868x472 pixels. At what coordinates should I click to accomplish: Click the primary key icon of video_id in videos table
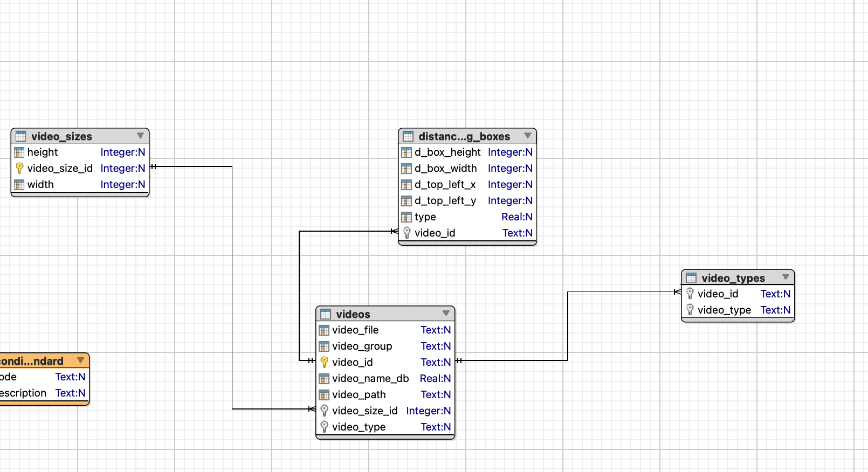point(325,362)
